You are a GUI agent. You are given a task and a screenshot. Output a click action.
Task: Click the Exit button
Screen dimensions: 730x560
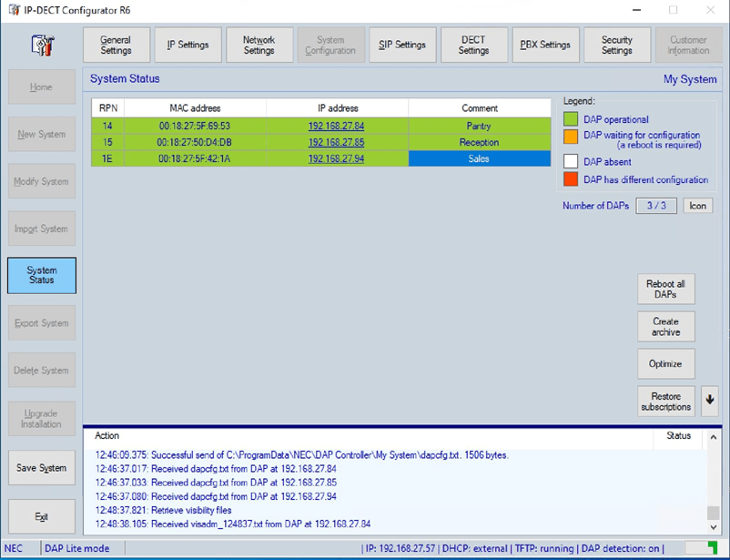tap(42, 516)
